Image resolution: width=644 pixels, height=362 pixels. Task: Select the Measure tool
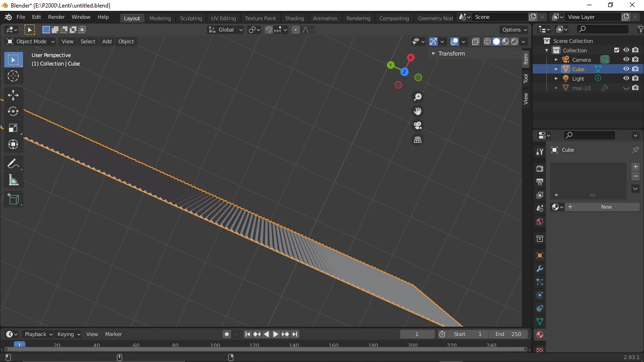(13, 180)
